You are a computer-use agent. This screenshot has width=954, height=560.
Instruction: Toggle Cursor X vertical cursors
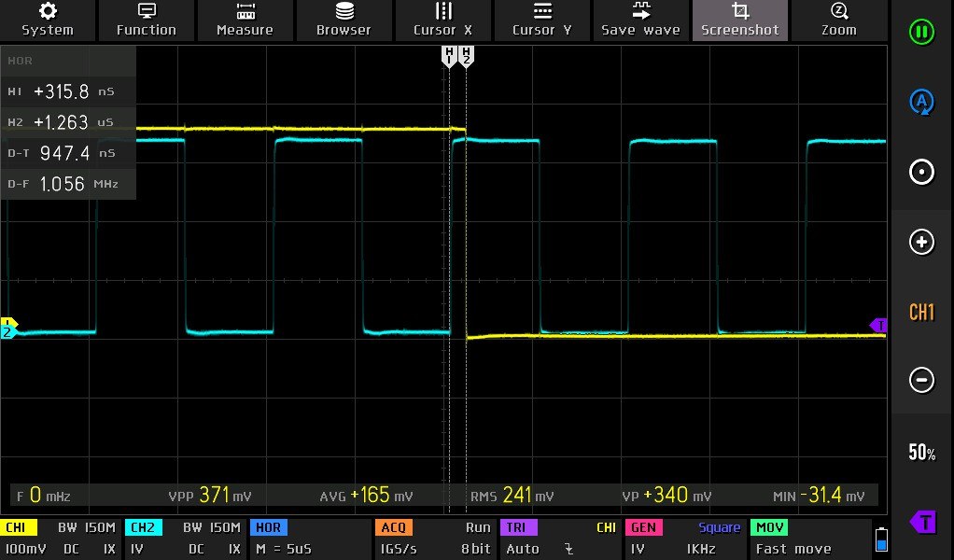[442, 20]
